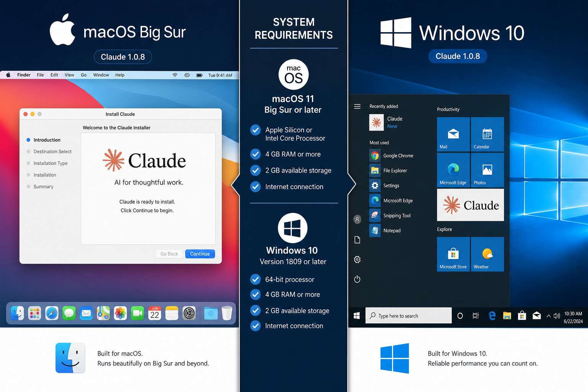Image resolution: width=588 pixels, height=392 pixels.
Task: Open Settings from Most used list
Action: tap(384, 186)
